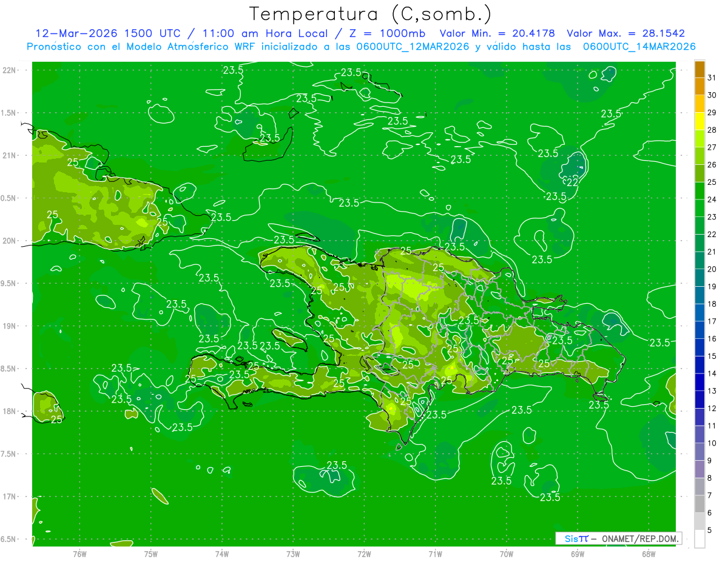Click the level text "Z = 1000mb"
The height and width of the screenshot is (562, 728).
385,33
